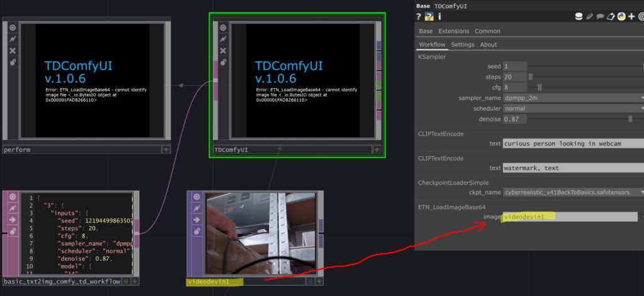Click the cfg value field showing 8
This screenshot has width=644, height=296.
pyautogui.click(x=514, y=87)
